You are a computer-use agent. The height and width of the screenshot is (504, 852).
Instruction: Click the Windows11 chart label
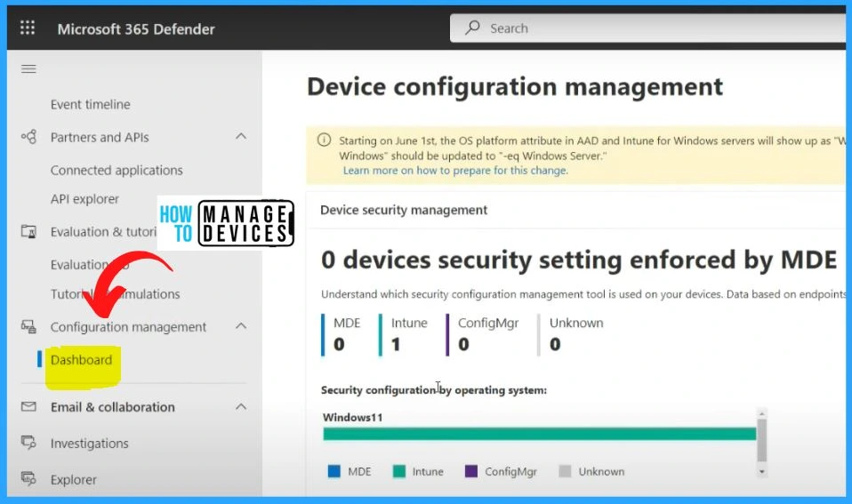click(353, 417)
